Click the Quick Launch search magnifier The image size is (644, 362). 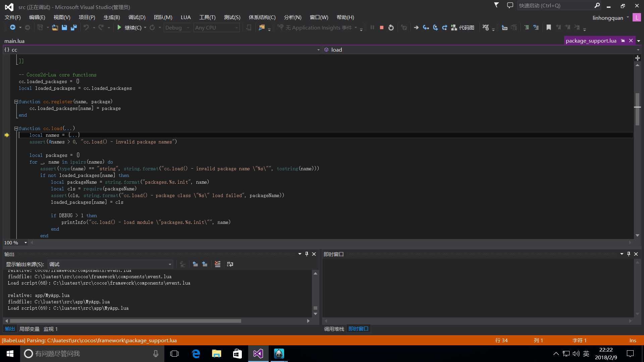coord(597,5)
